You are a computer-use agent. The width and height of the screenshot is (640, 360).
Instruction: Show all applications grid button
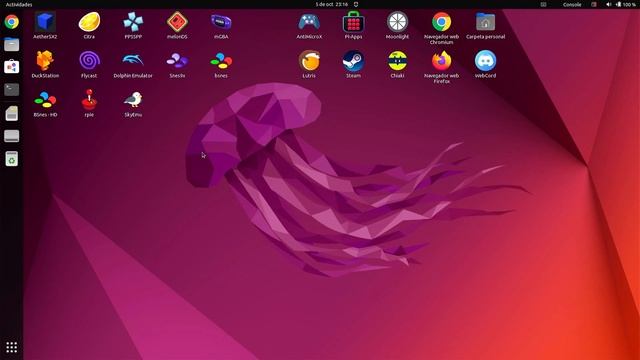(x=11, y=347)
